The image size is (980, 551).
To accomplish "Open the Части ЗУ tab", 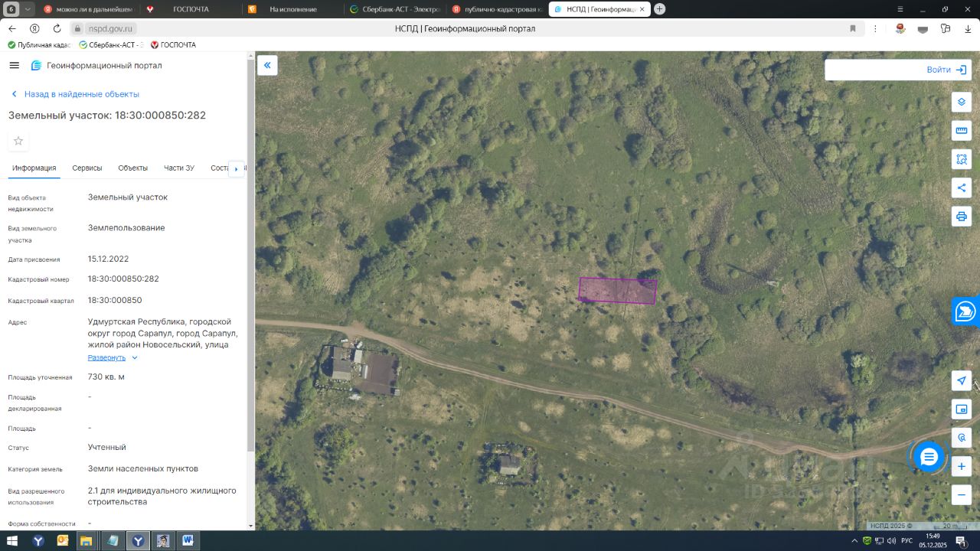I will point(179,168).
